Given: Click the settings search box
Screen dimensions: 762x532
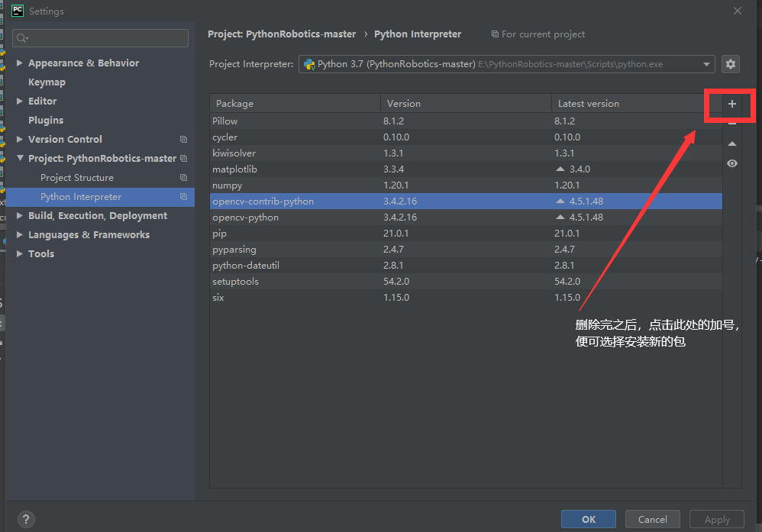Looking at the screenshot, I should coord(99,37).
